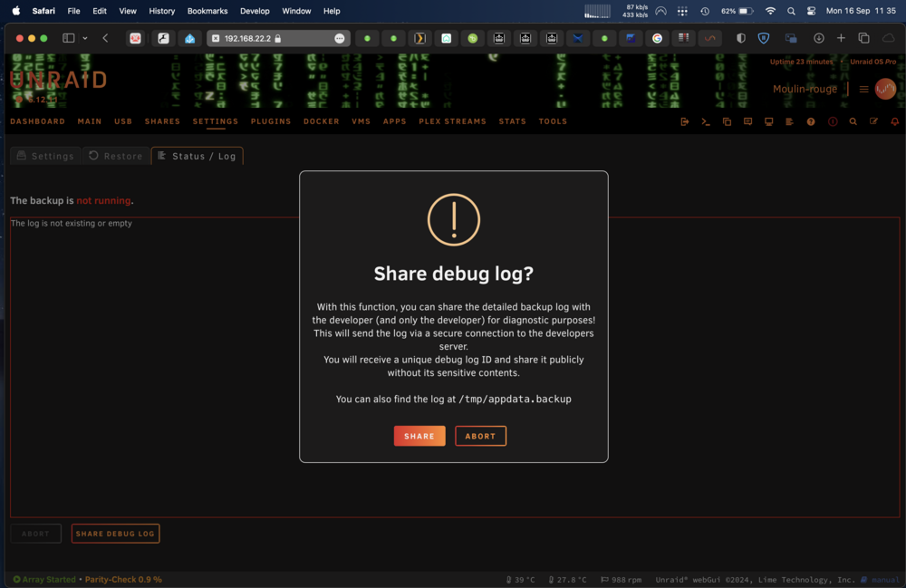Viewport: 906px width, 588px height.
Task: Open the VMS menu
Action: tap(361, 121)
